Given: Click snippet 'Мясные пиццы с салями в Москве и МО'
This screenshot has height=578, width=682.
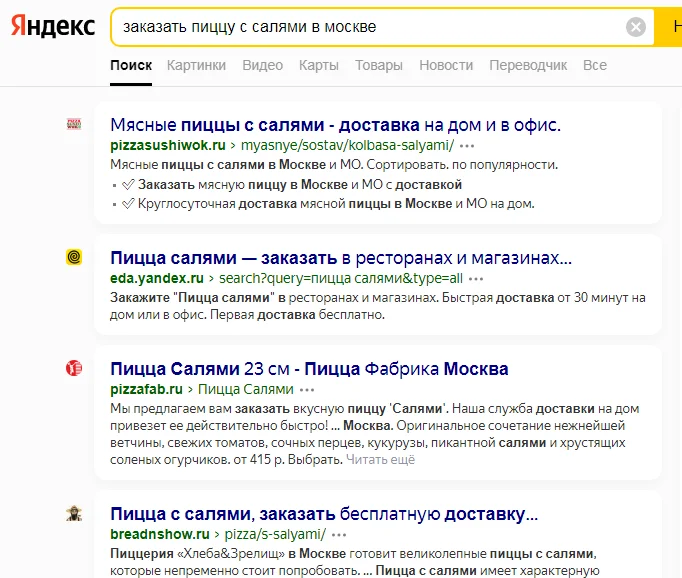Looking at the screenshot, I should pos(334,165).
